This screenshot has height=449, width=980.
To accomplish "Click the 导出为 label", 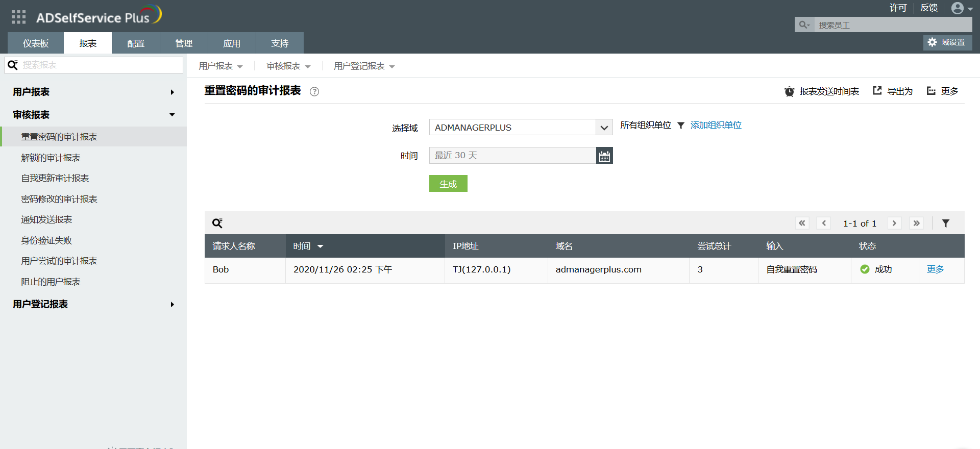I will coord(899,91).
